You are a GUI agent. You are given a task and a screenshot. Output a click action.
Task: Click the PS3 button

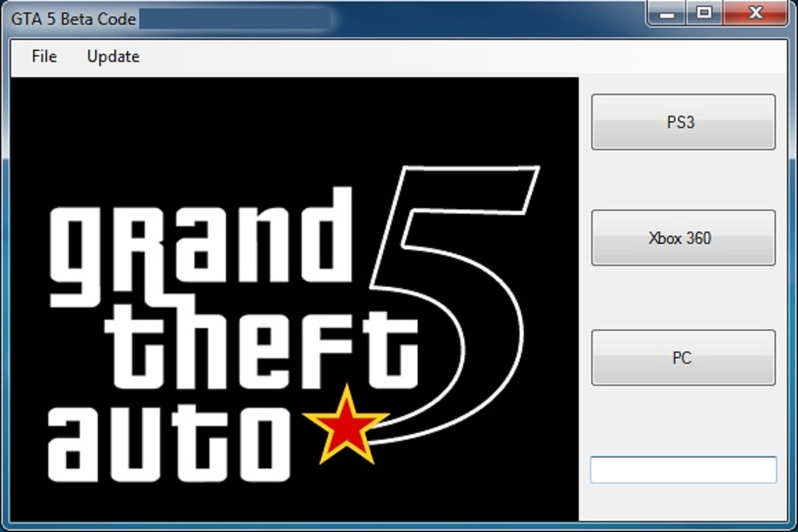683,122
